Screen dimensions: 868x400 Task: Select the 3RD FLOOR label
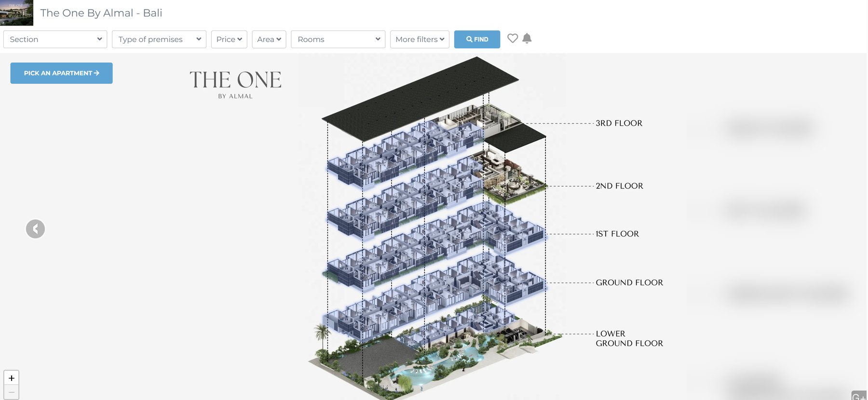pos(619,123)
